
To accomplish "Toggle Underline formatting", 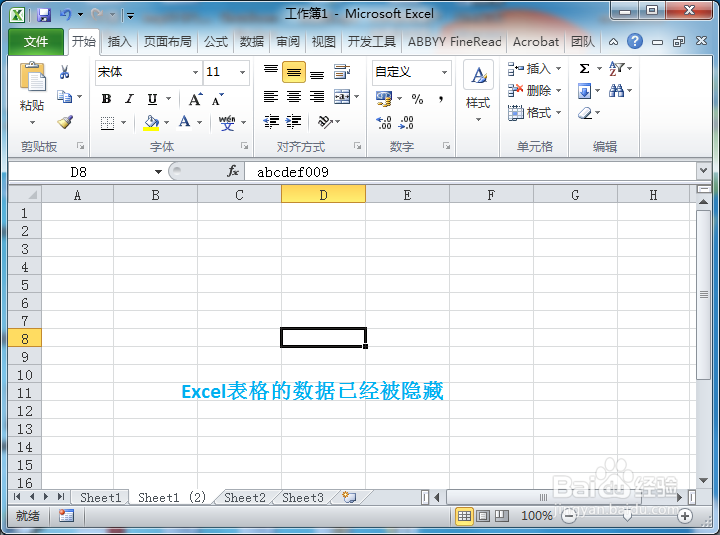I will point(152,99).
